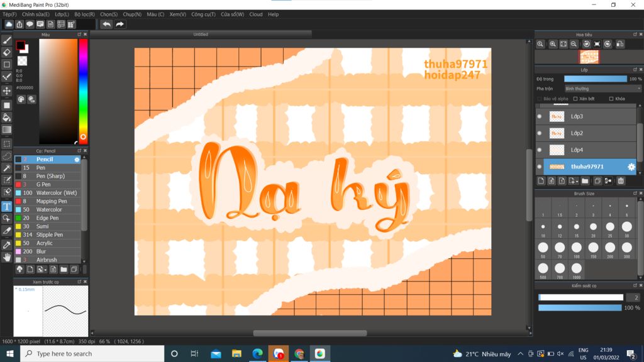Select the Gradient tool
Image resolution: width=644 pixels, height=362 pixels.
click(7, 129)
